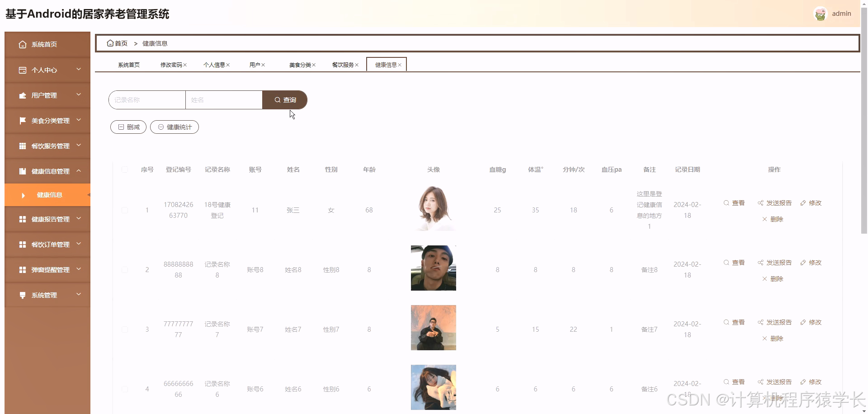The height and width of the screenshot is (414, 868).
Task: Click admin username at top right
Action: click(841, 14)
